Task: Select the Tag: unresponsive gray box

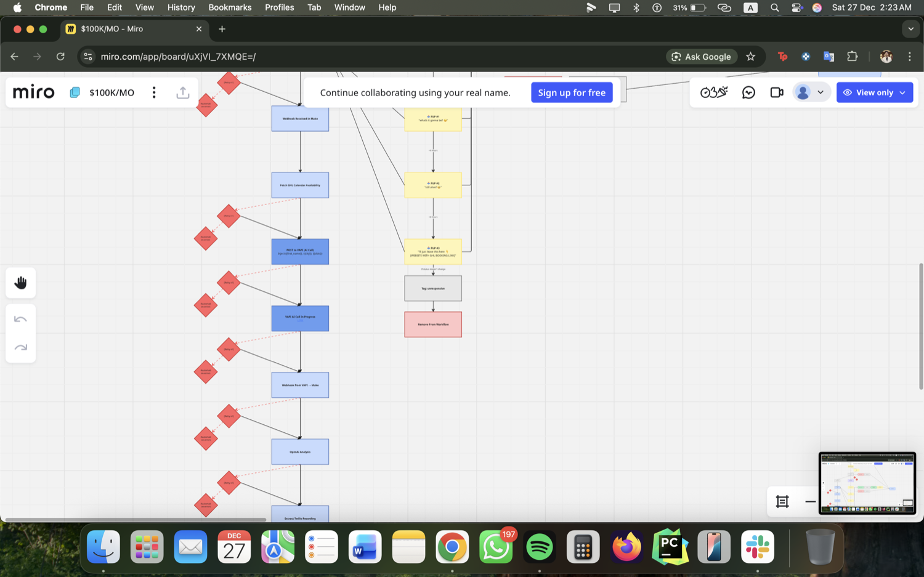Action: (433, 288)
